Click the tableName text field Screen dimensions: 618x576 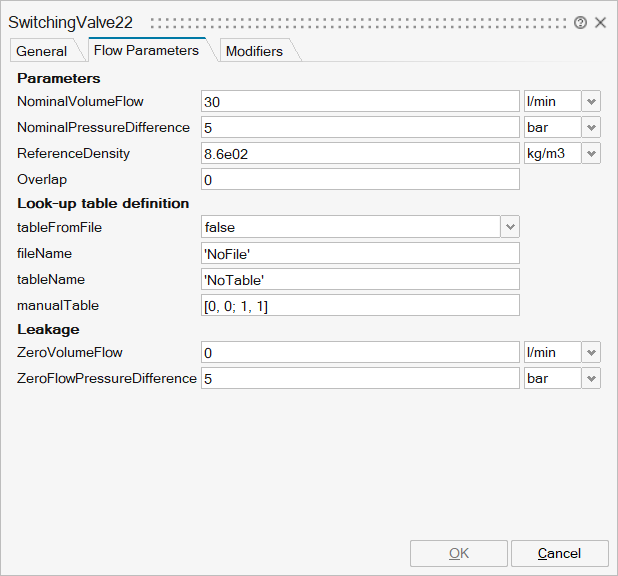[x=360, y=279]
